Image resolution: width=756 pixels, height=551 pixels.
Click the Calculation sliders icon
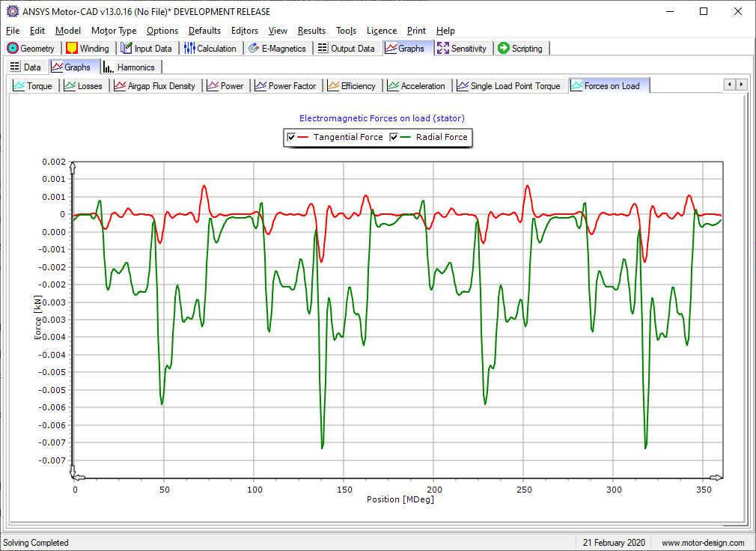[x=189, y=48]
